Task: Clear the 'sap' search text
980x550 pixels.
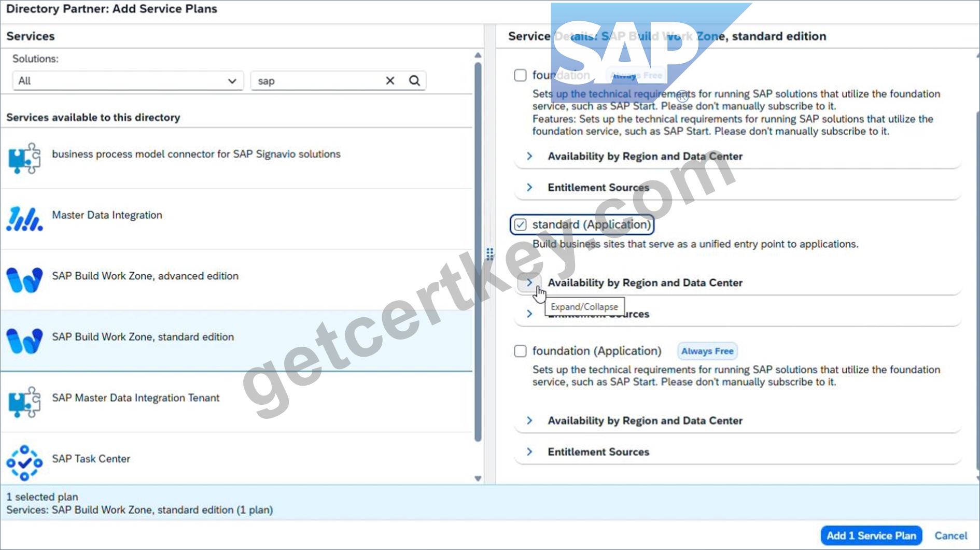Action: (390, 81)
